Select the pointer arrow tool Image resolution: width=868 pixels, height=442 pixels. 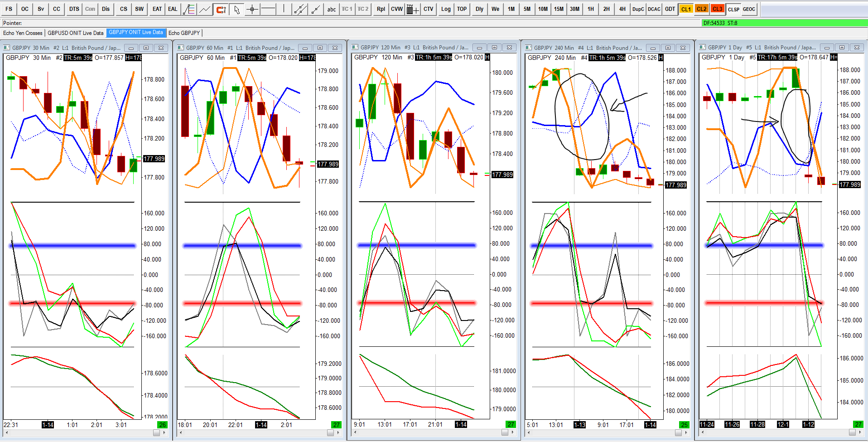(236, 9)
